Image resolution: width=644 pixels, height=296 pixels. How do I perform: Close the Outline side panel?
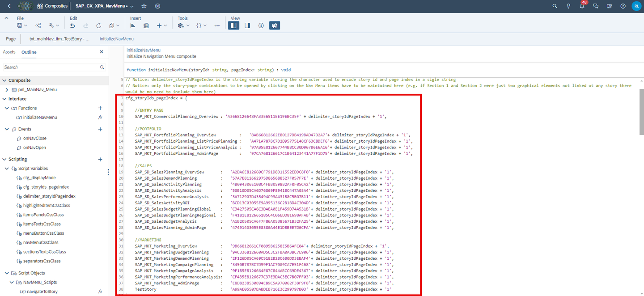tap(102, 52)
